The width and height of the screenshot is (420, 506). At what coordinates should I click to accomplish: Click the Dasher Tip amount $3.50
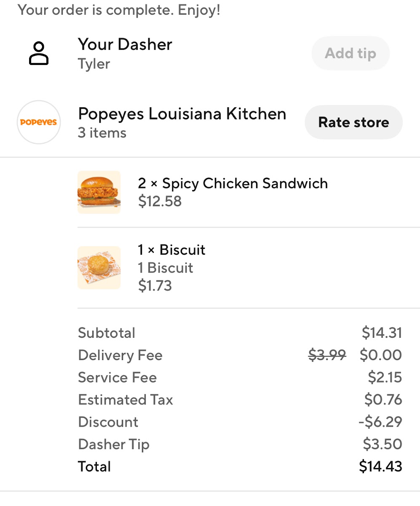(x=383, y=444)
